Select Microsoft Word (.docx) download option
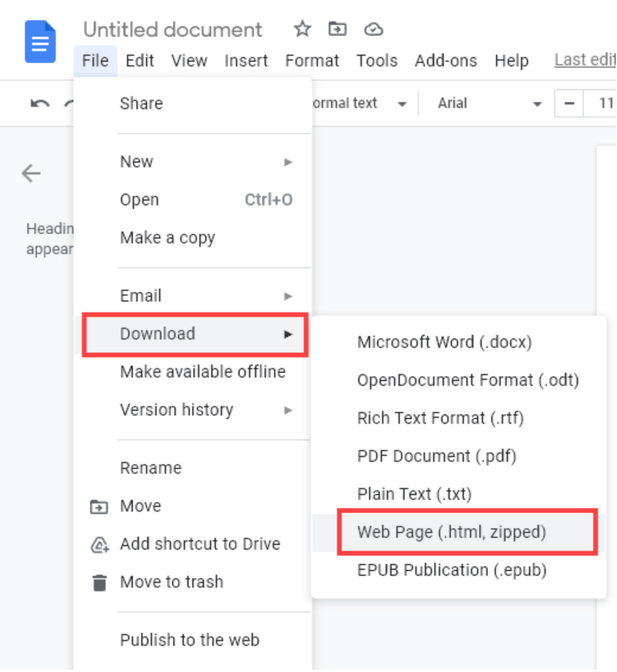This screenshot has height=672, width=617. 445,342
